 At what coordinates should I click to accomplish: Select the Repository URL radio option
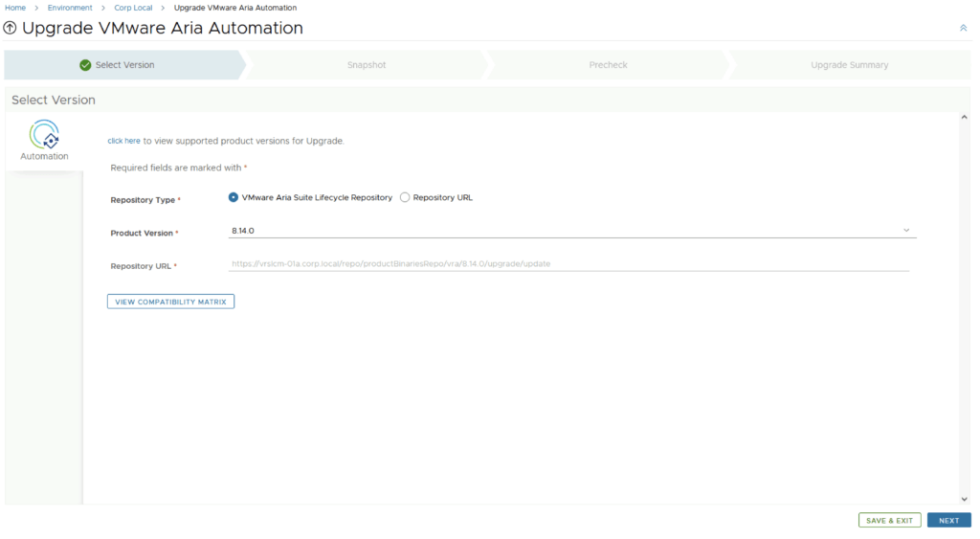coord(405,197)
